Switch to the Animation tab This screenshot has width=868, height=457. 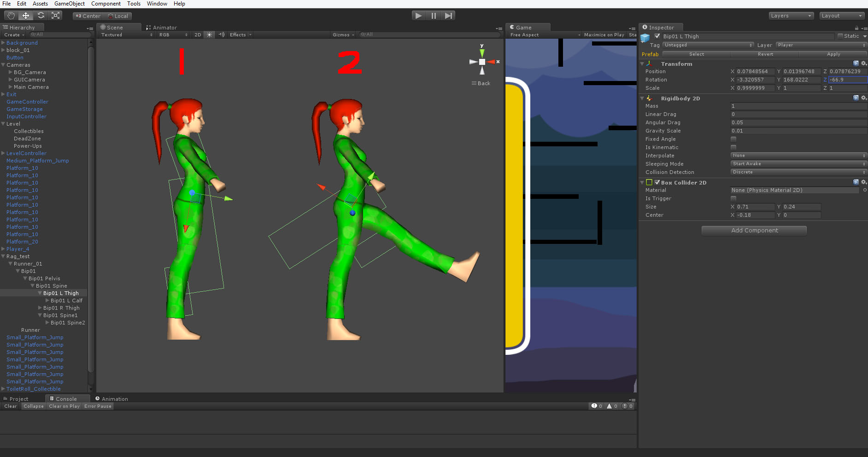point(111,399)
